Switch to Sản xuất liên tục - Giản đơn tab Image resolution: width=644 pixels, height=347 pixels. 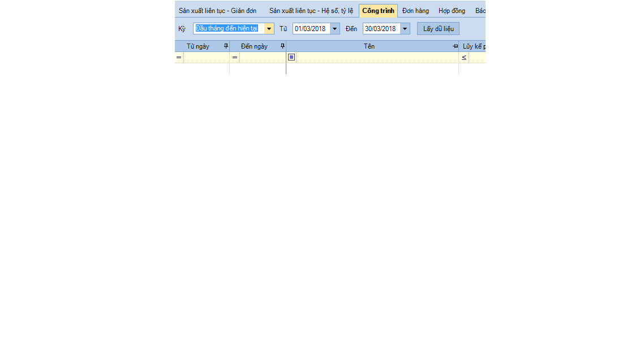tap(217, 11)
